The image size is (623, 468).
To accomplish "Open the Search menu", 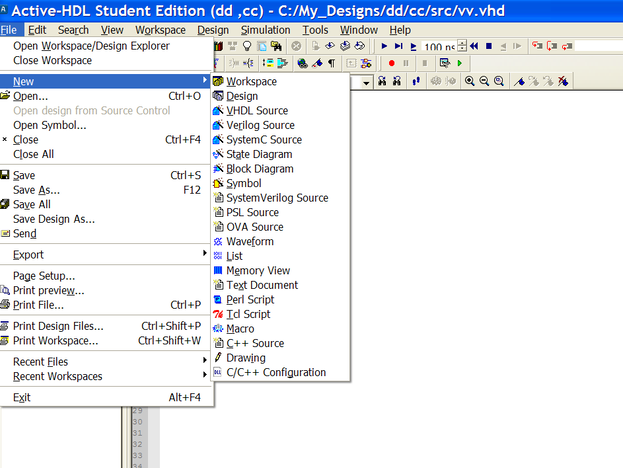I will point(73,30).
